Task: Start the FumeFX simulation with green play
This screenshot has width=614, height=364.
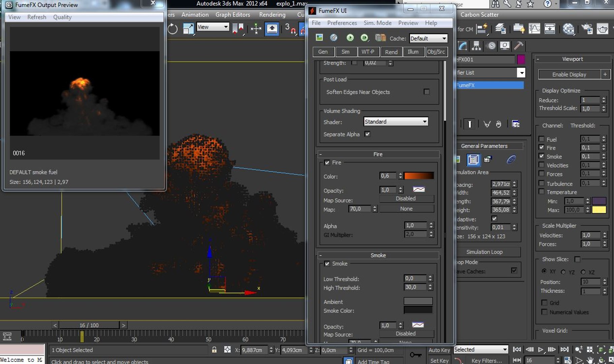Action: coord(350,38)
